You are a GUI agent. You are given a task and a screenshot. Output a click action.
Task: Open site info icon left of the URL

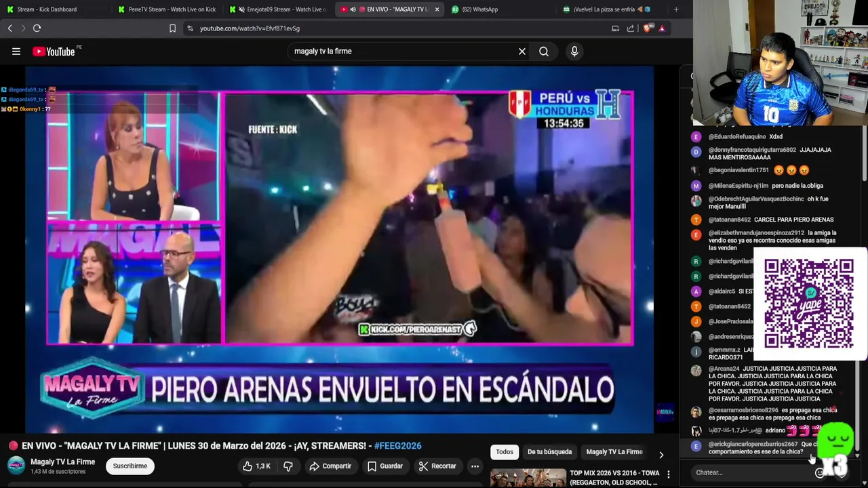tap(191, 28)
